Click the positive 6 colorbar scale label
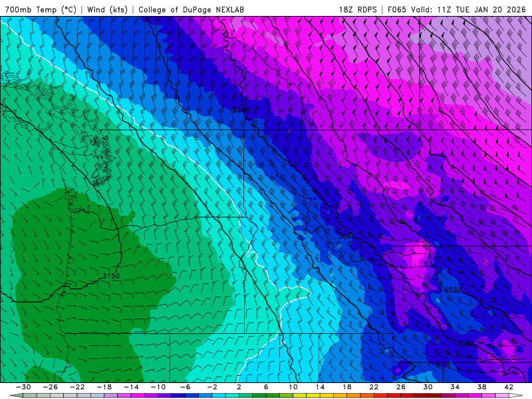 click(x=266, y=387)
